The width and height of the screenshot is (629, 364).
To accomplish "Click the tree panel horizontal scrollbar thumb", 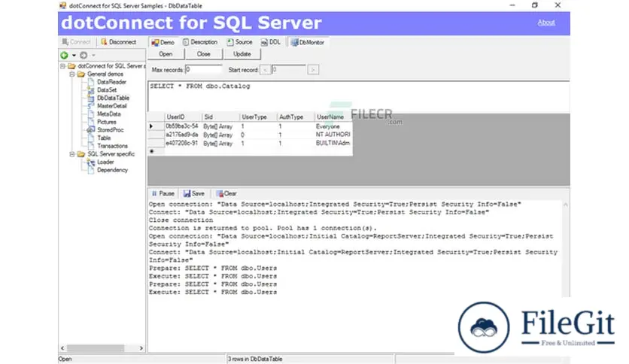I will (96, 348).
